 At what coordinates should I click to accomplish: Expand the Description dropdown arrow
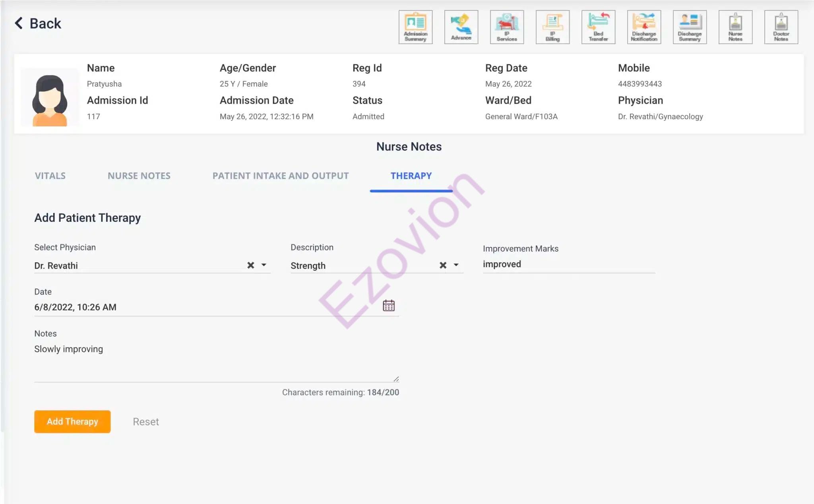point(456,265)
